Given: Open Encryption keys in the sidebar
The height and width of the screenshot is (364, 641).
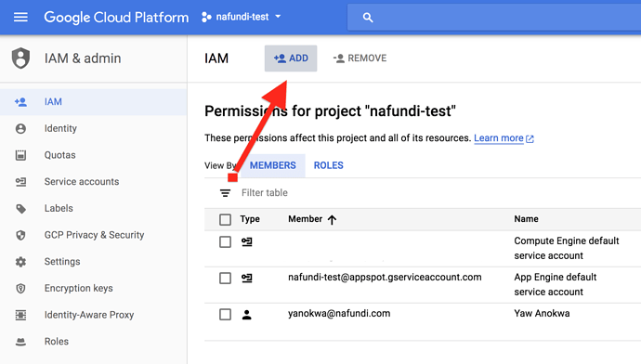Looking at the screenshot, I should point(93,288).
